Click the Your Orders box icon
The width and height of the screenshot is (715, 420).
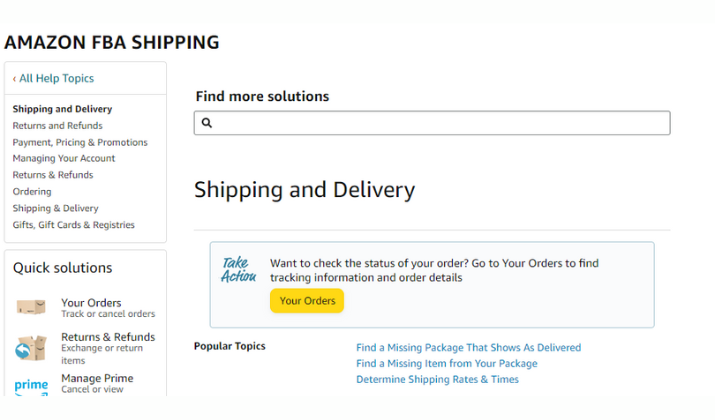point(31,307)
